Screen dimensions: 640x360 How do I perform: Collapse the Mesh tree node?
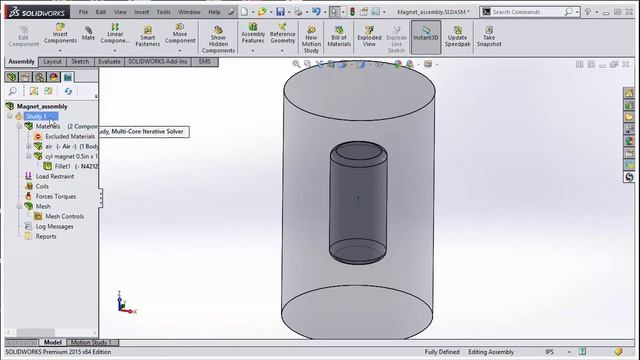[x=19, y=207]
